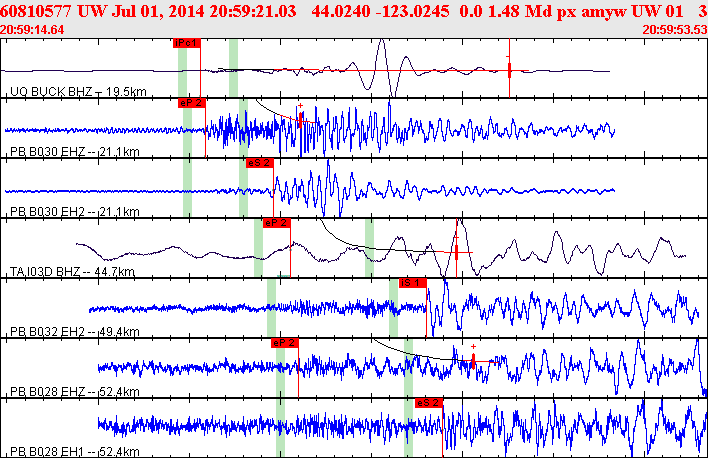Click the origin time 'Jul 01, 2014 20:59:21.03'
This screenshot has width=708, height=458.
click(x=204, y=11)
